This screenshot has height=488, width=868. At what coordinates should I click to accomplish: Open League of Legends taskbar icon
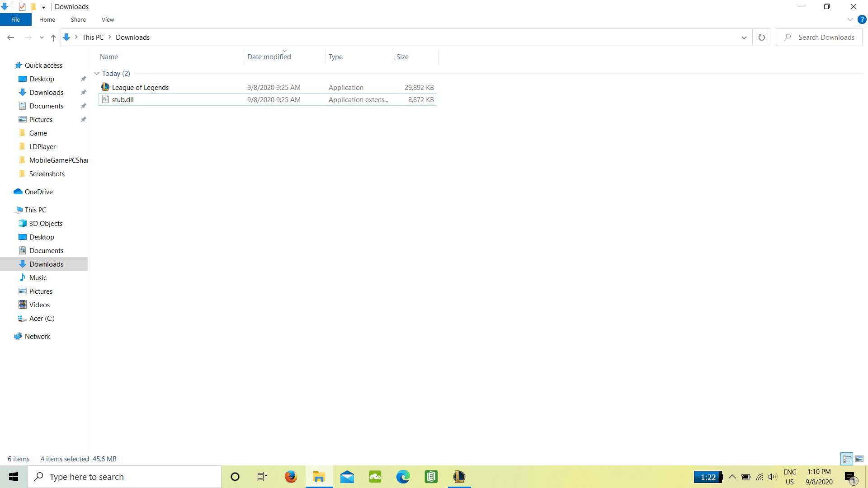point(459,477)
